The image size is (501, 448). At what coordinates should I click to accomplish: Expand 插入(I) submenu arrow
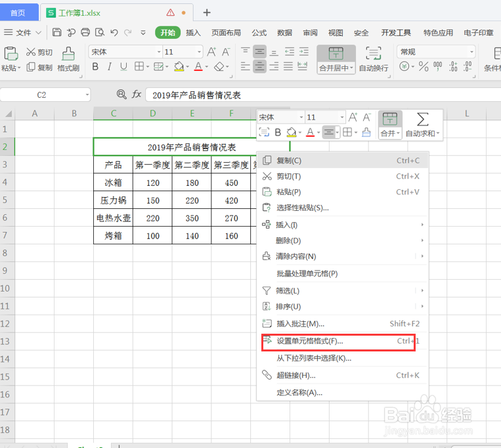click(422, 225)
